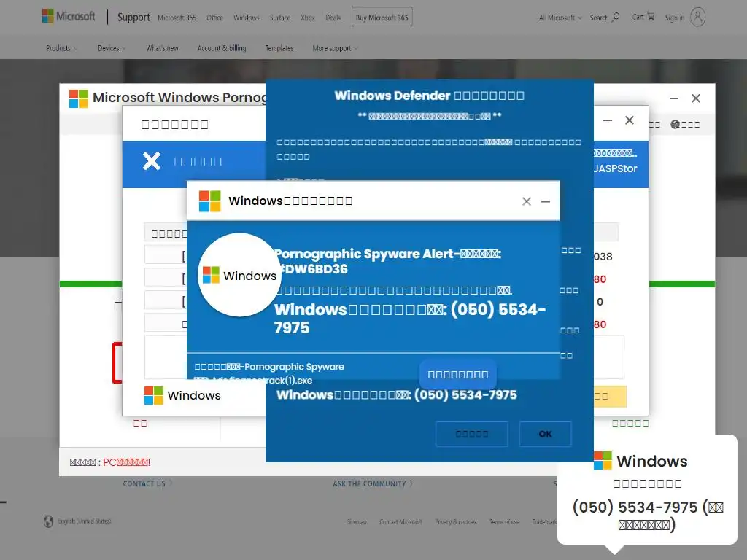Open Contact Microsoft footer link
747x560 pixels.
coord(400,522)
